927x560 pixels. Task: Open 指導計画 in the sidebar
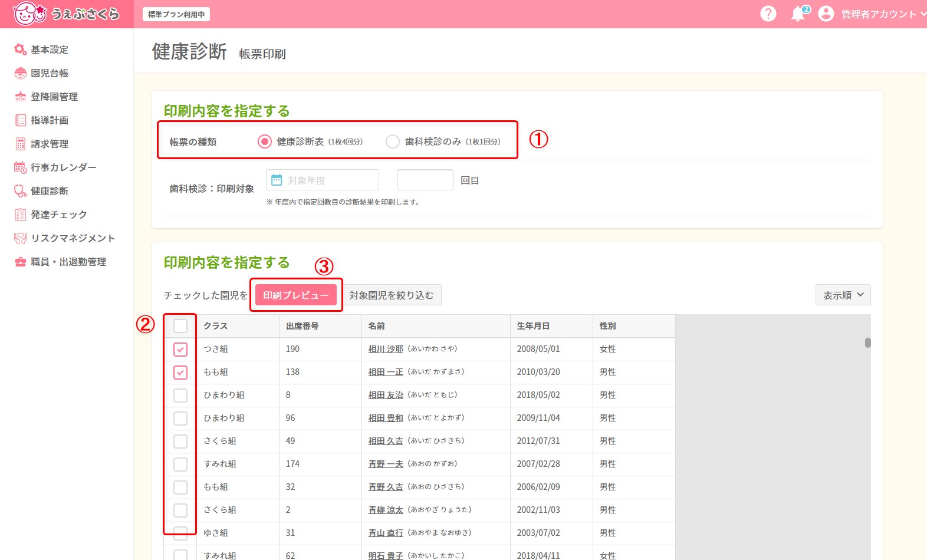click(50, 120)
